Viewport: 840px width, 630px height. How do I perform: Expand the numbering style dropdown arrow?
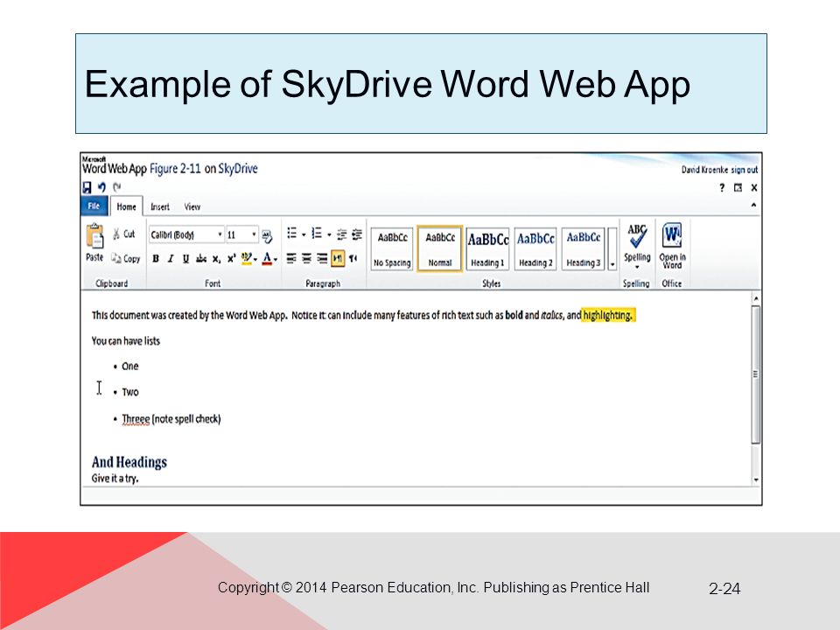[329, 234]
